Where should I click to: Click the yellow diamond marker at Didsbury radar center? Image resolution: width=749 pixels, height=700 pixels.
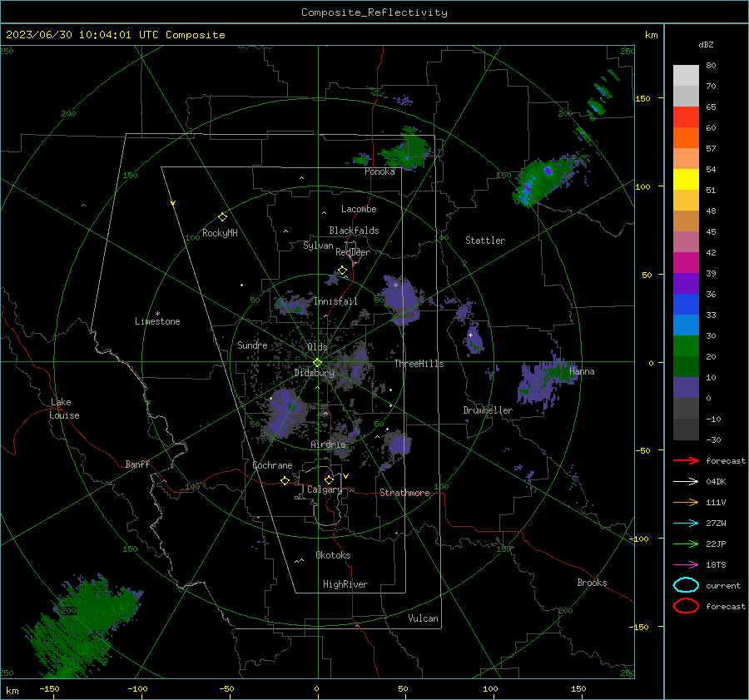(x=317, y=363)
